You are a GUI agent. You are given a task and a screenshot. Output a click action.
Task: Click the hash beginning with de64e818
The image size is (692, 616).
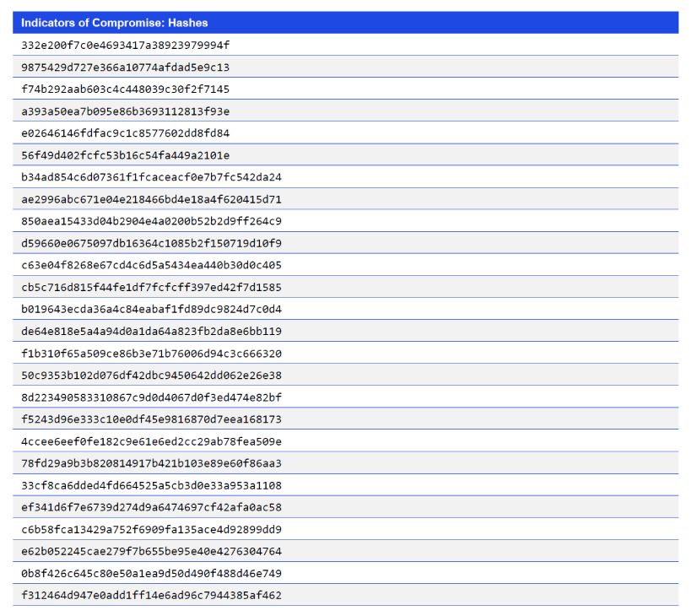(152, 331)
